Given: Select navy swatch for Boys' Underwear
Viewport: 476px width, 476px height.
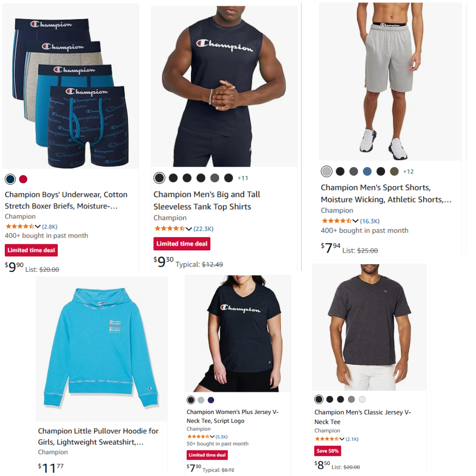Looking at the screenshot, I should (10, 179).
